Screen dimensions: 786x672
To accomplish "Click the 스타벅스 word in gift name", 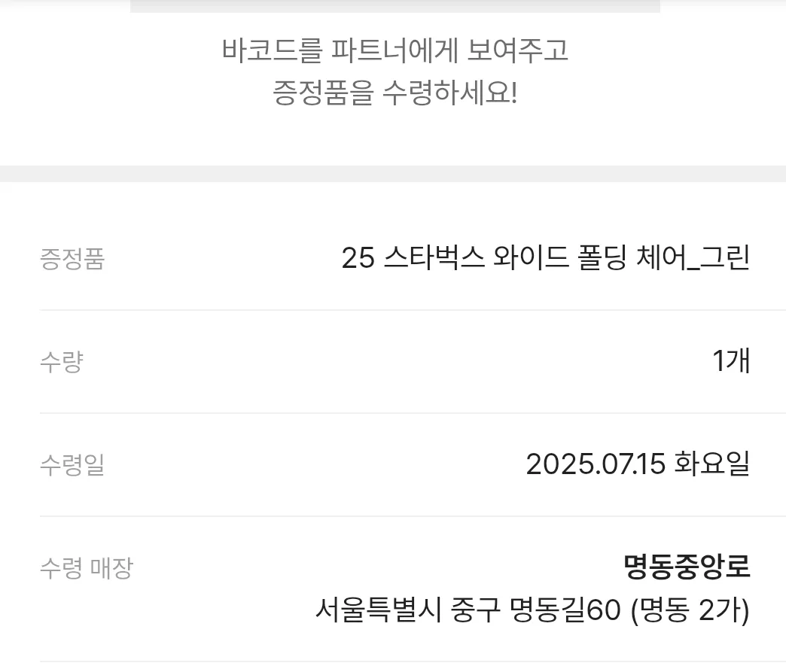I will coord(434,259).
